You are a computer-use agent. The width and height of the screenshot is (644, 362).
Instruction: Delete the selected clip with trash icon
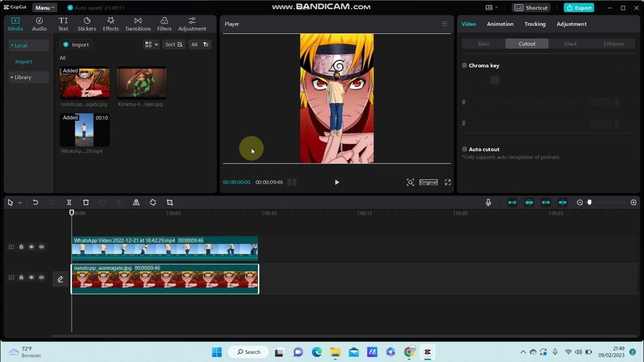[86, 203]
